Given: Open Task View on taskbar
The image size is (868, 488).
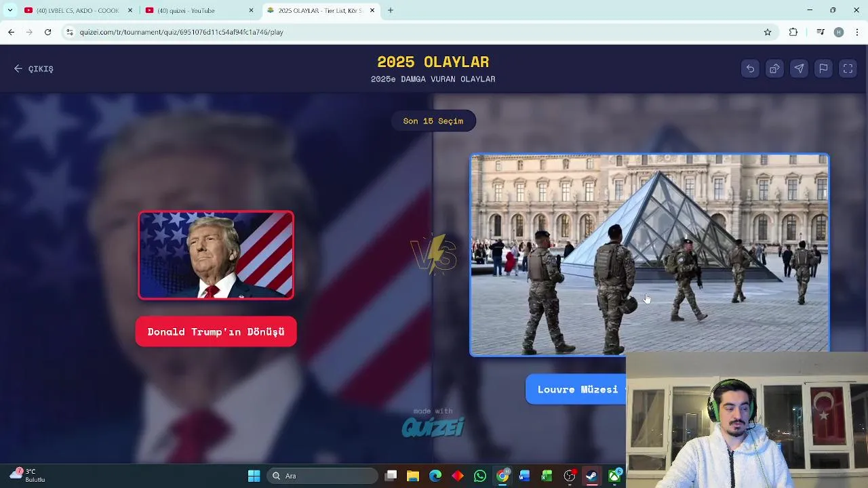Looking at the screenshot, I should 391,476.
